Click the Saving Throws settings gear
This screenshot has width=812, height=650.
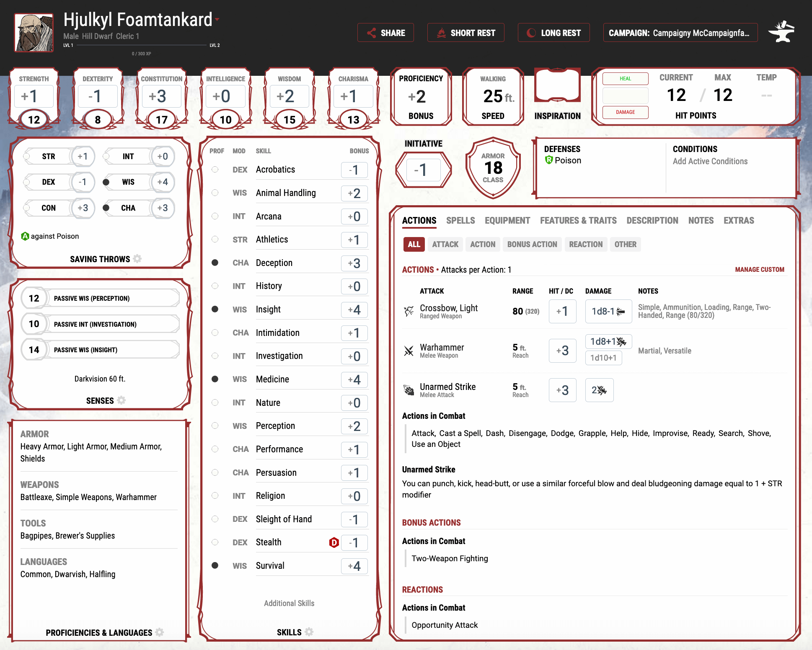click(x=137, y=259)
